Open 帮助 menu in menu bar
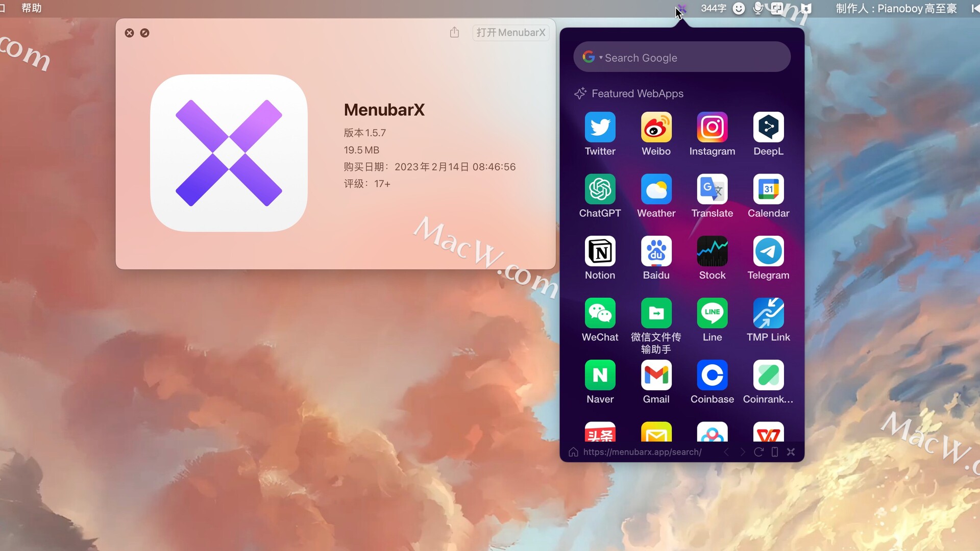Viewport: 980px width, 551px height. 32,8
